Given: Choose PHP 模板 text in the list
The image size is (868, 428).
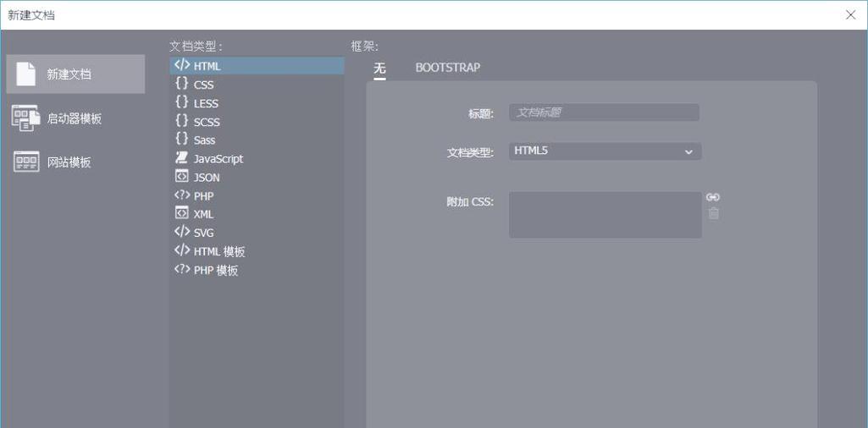Looking at the screenshot, I should [216, 271].
